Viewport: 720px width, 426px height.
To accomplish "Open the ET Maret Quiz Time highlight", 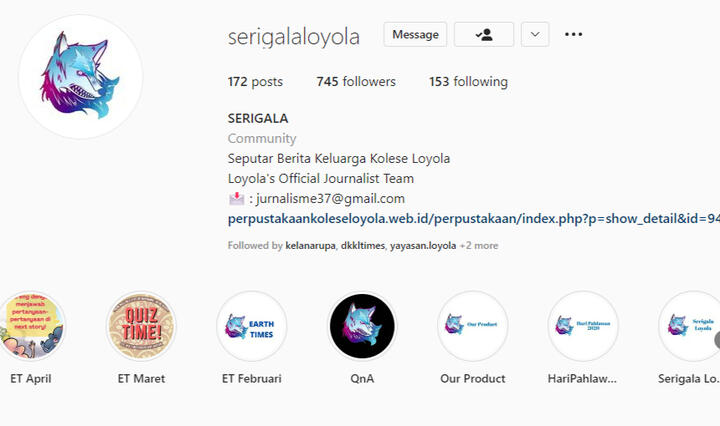I will [x=141, y=326].
